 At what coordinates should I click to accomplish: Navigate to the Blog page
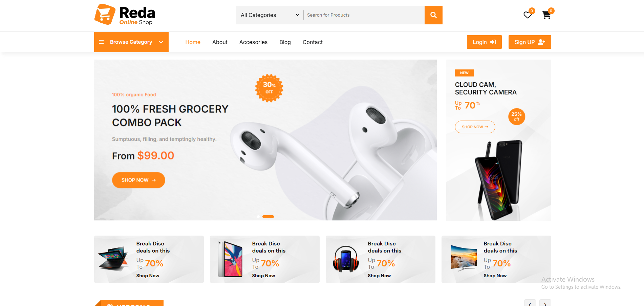pyautogui.click(x=285, y=42)
